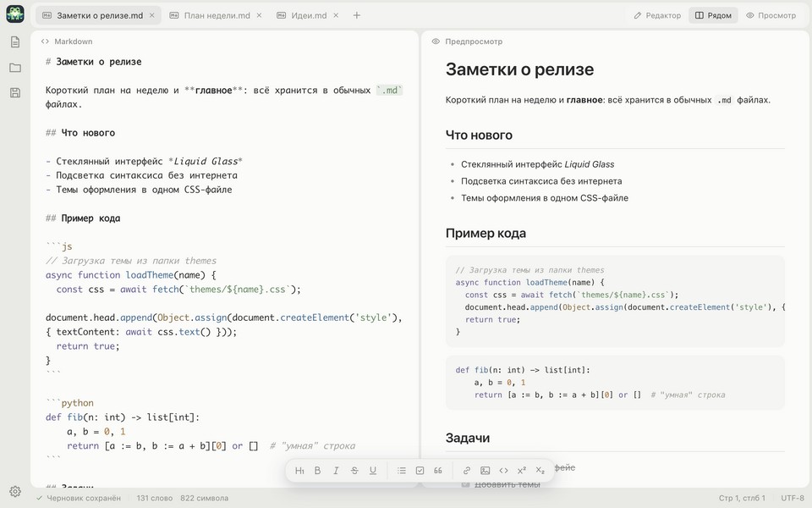Select the Заметки о релизе.md tab

(x=100, y=15)
